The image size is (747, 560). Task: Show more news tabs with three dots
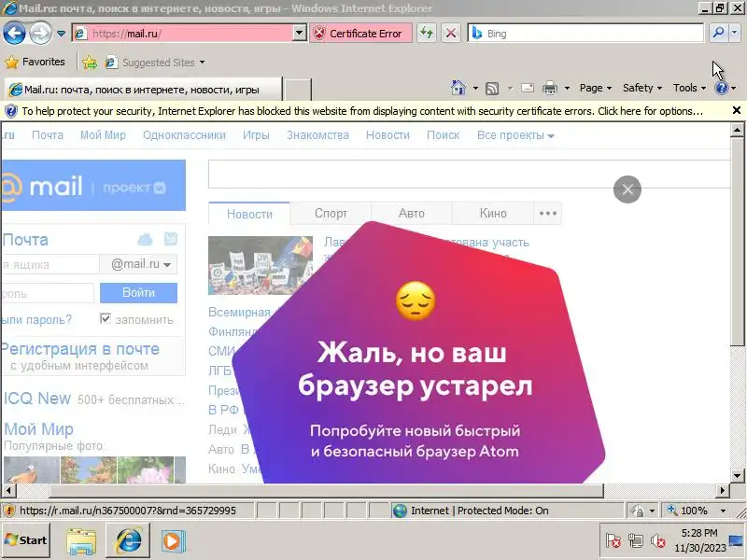(548, 214)
